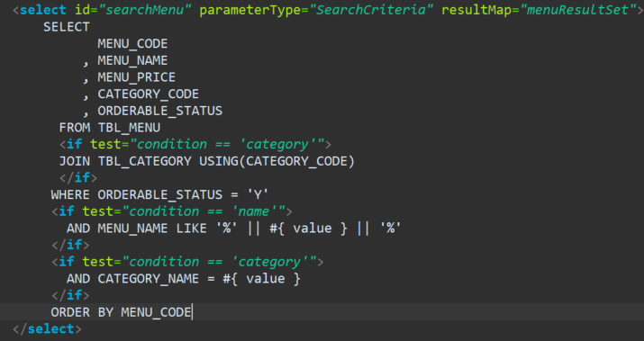Click the opening 'select' tag name
The height and width of the screenshot is (341, 644).
click(42, 9)
